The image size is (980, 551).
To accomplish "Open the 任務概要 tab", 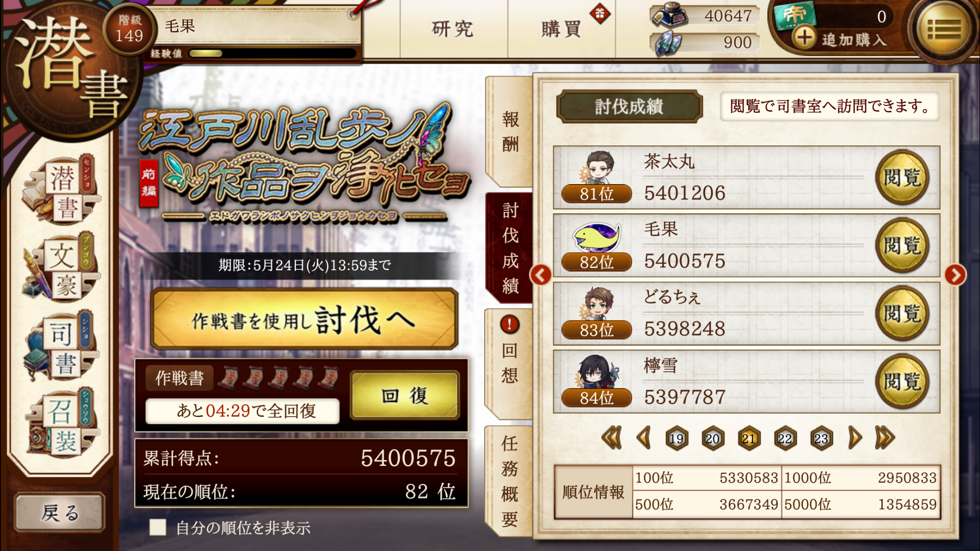I will tap(510, 481).
